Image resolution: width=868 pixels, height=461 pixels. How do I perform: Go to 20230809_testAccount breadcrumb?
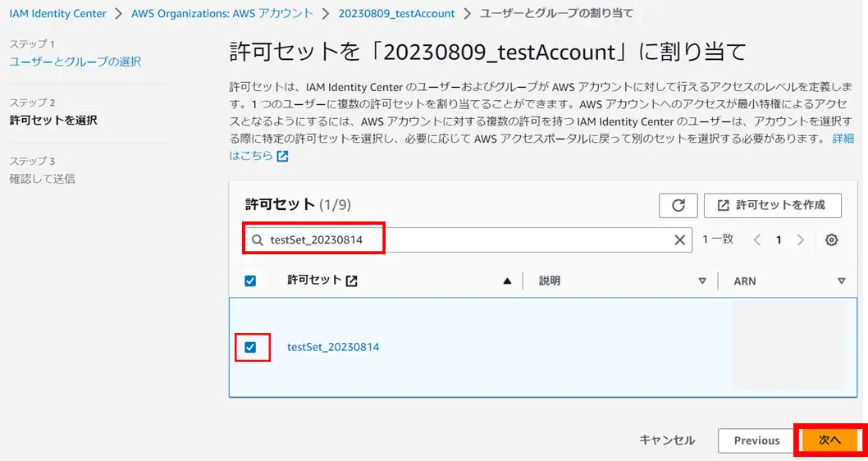[x=396, y=13]
